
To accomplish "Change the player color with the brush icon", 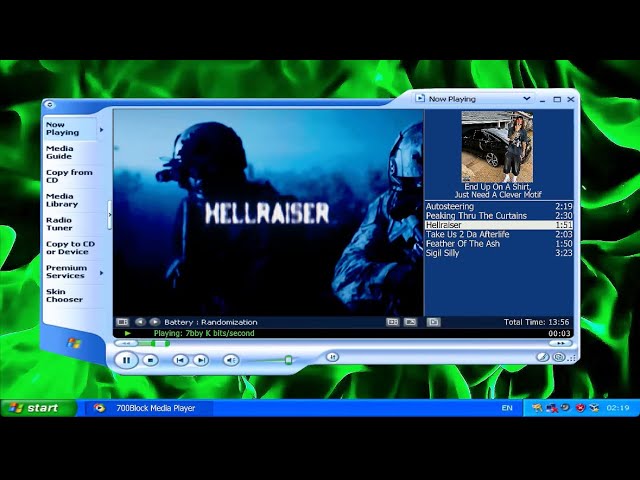I will point(542,357).
